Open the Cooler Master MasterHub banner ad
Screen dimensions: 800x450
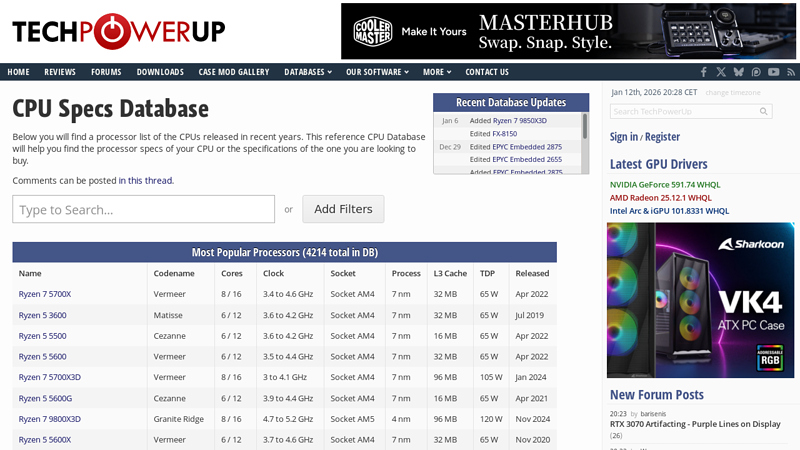(568, 31)
